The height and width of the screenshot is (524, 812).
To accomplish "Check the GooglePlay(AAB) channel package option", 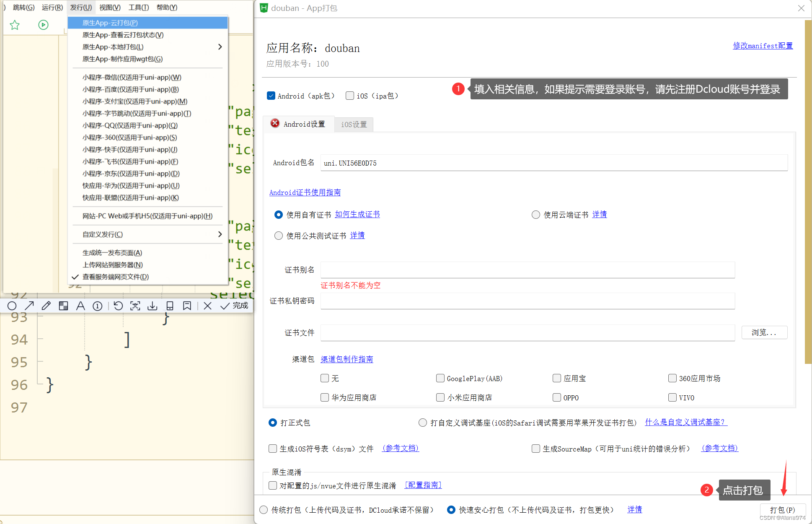I will [440, 378].
